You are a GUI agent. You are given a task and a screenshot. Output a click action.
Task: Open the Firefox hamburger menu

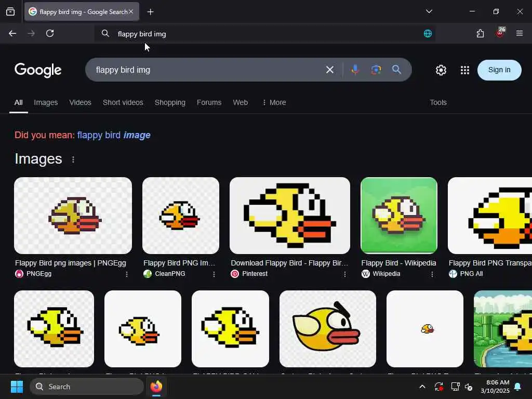click(520, 33)
